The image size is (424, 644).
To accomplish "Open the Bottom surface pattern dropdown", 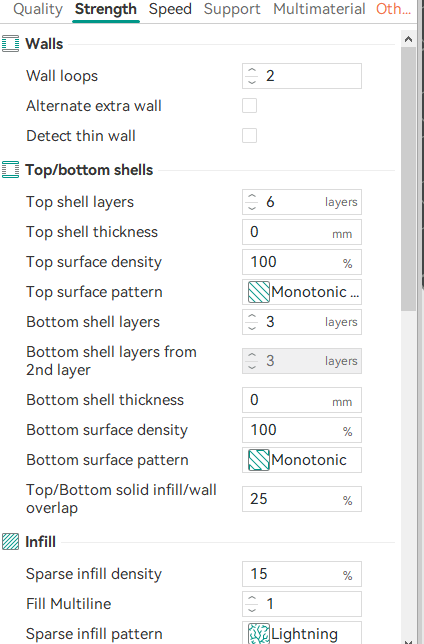I will point(302,460).
